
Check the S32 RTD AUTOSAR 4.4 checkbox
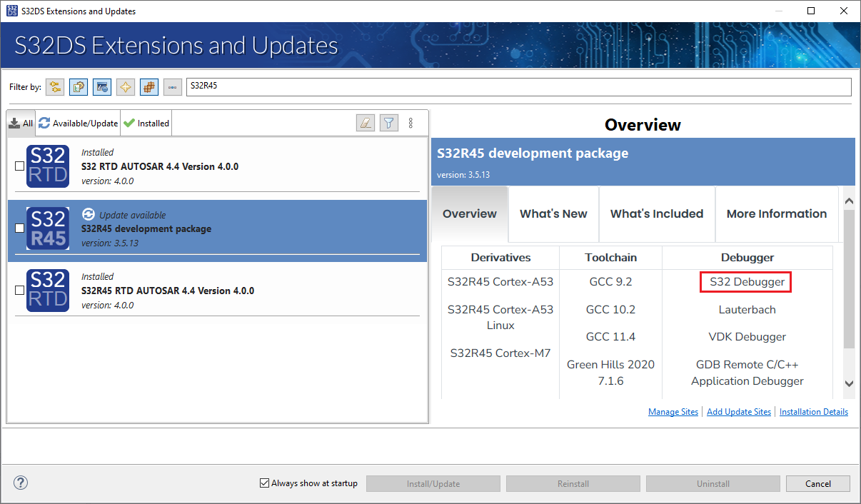coord(19,166)
